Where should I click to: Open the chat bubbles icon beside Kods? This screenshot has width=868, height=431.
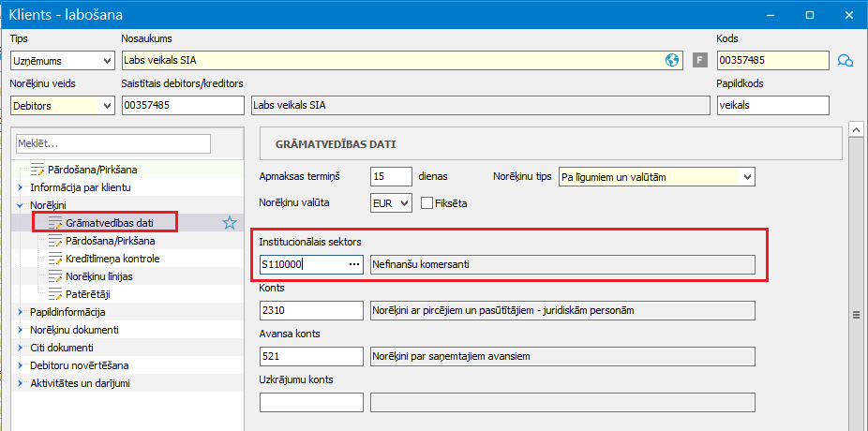pos(845,60)
